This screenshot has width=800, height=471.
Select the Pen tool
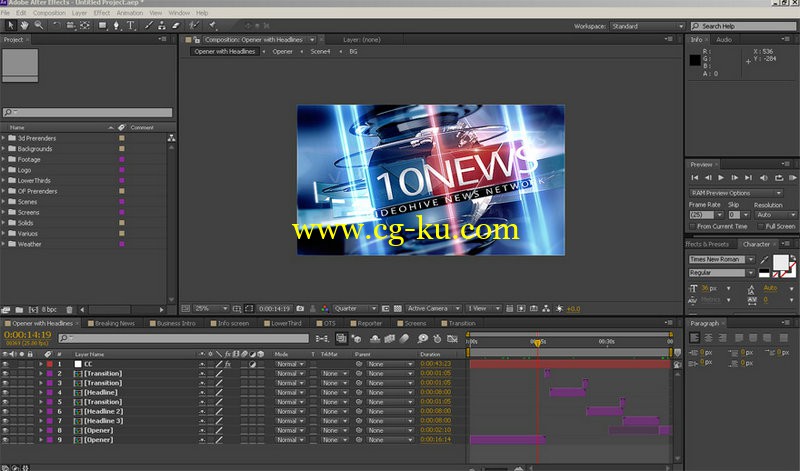(x=116, y=25)
